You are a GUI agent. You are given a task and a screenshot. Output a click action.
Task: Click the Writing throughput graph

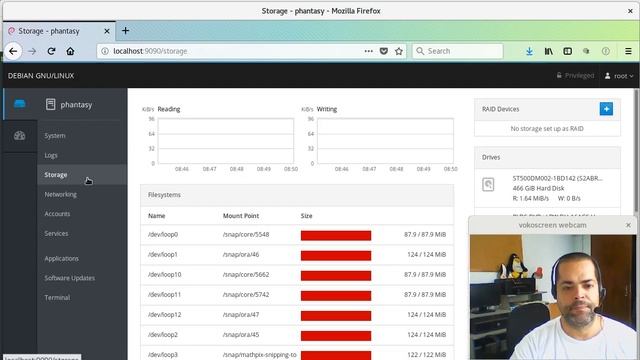(x=385, y=141)
